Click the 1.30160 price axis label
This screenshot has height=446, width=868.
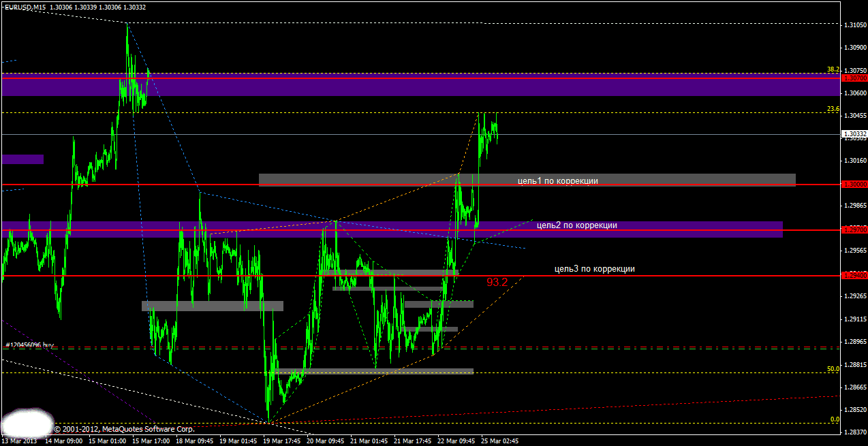click(855, 161)
